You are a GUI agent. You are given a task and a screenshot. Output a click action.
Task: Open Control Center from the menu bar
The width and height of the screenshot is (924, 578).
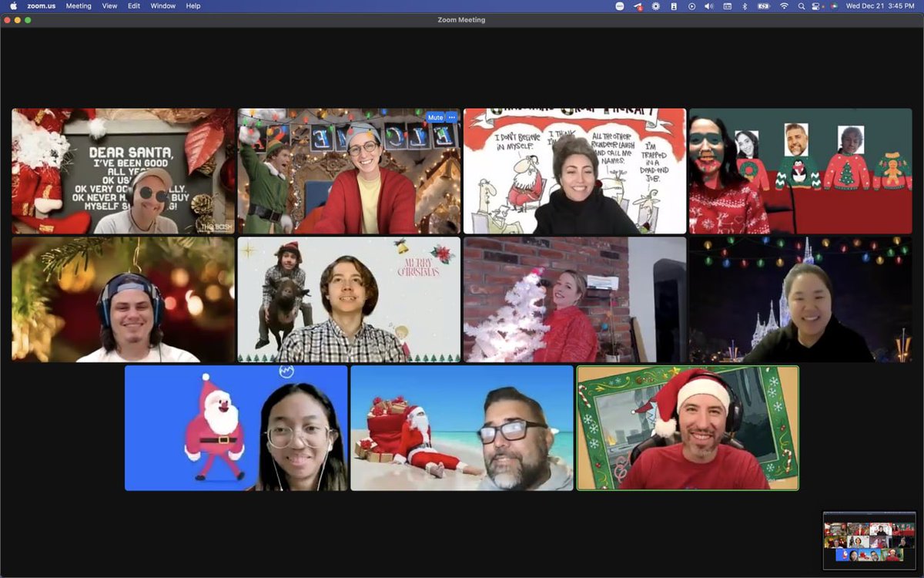click(x=816, y=6)
